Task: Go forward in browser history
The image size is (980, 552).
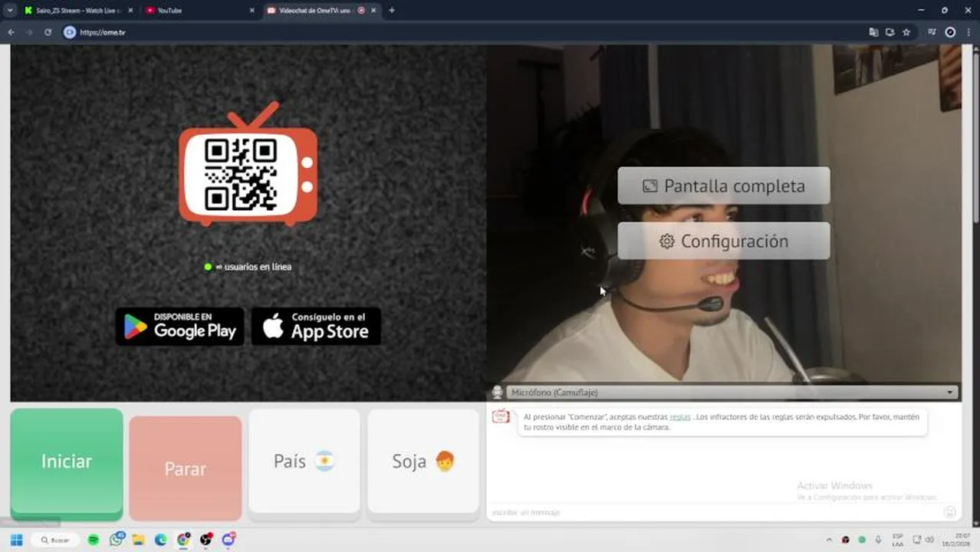Action: pos(29,32)
